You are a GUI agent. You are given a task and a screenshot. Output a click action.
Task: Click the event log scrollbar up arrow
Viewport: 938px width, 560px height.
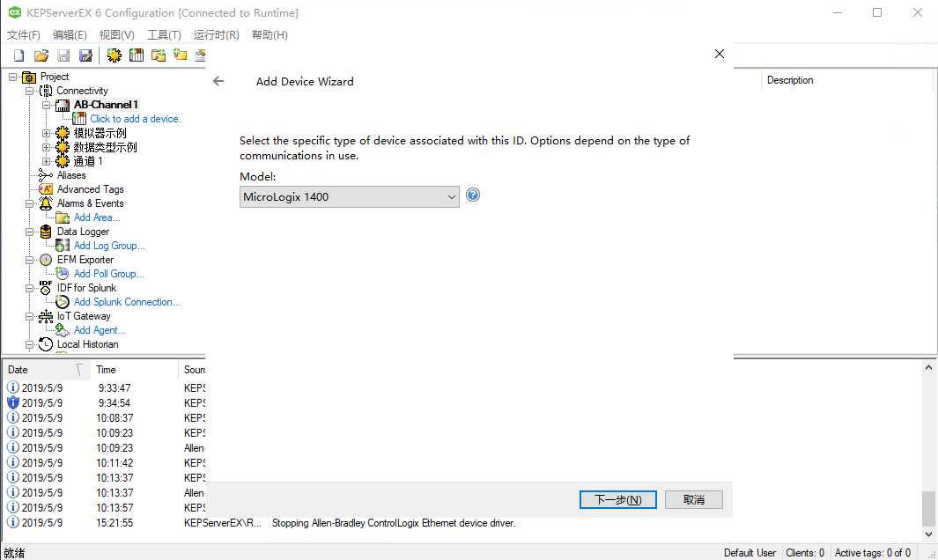coord(928,368)
